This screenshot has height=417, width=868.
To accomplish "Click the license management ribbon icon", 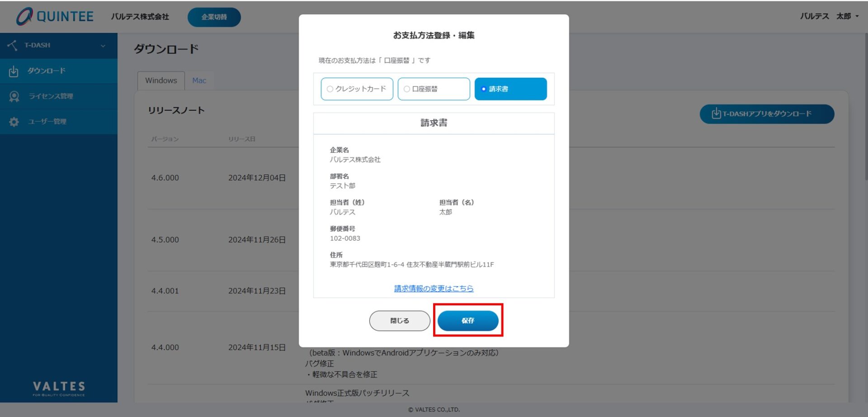I will (x=14, y=96).
